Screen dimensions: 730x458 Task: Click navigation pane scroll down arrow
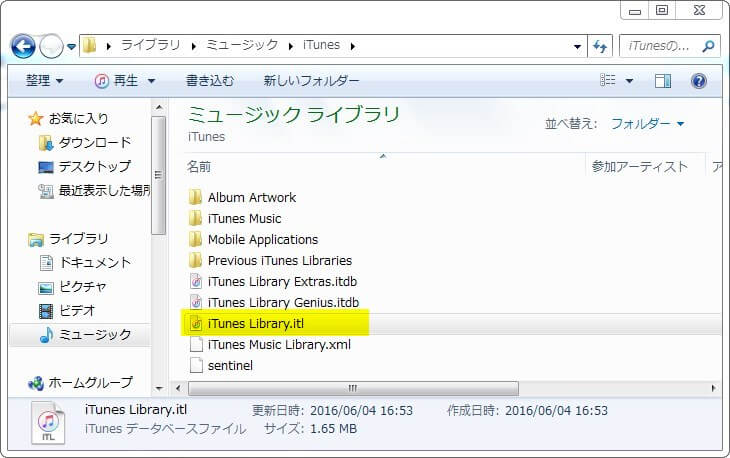pyautogui.click(x=159, y=388)
